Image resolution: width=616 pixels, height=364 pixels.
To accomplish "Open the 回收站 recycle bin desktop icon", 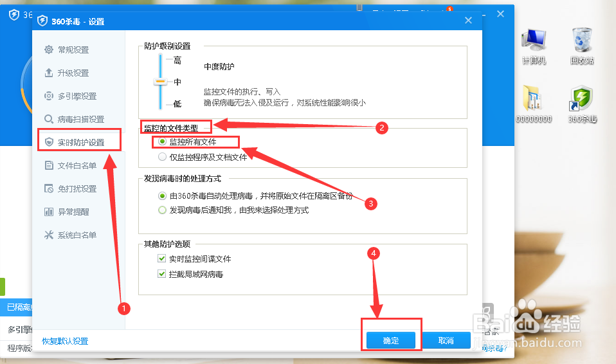I will (582, 46).
